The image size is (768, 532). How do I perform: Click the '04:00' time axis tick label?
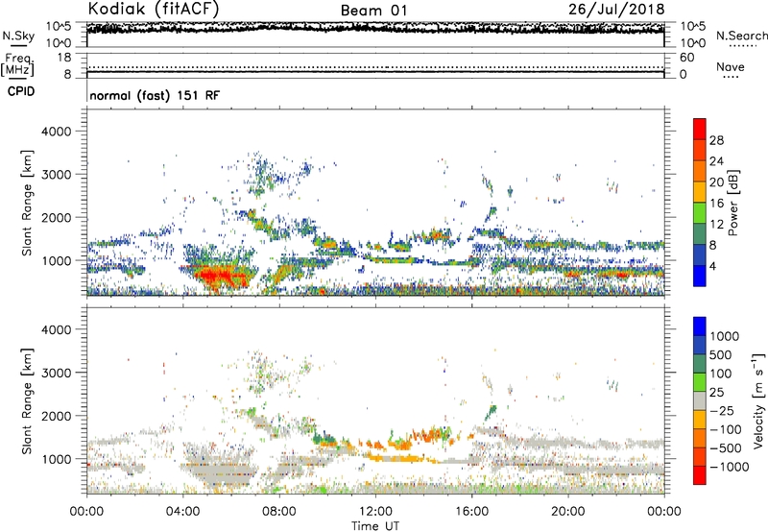(x=182, y=512)
